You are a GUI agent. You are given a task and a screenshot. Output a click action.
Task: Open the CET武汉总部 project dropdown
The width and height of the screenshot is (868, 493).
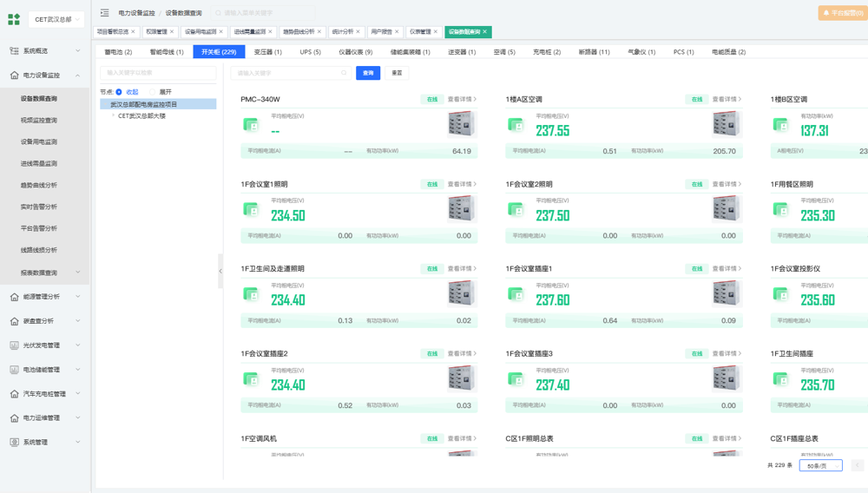pyautogui.click(x=57, y=19)
